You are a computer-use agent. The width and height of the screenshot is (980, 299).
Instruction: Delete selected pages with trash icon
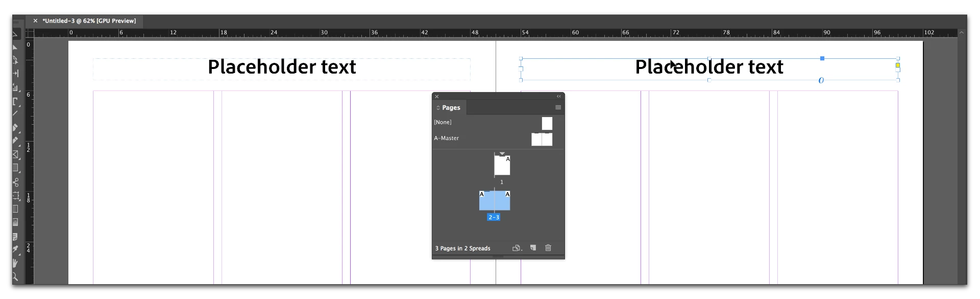[x=548, y=248]
